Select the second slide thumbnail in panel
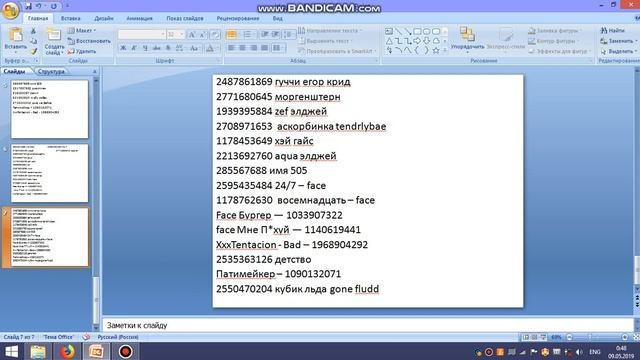 click(49, 173)
